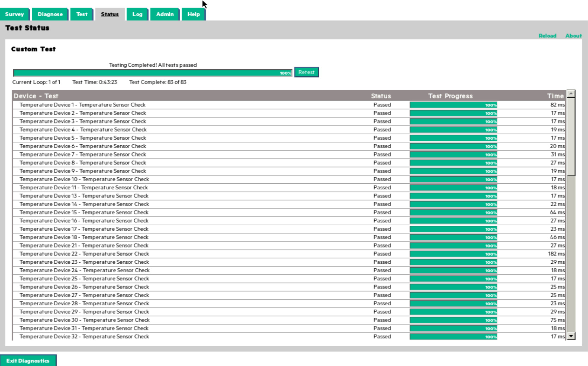
Task: Click 'Passed' status for Temperature Device 28
Action: (382, 304)
